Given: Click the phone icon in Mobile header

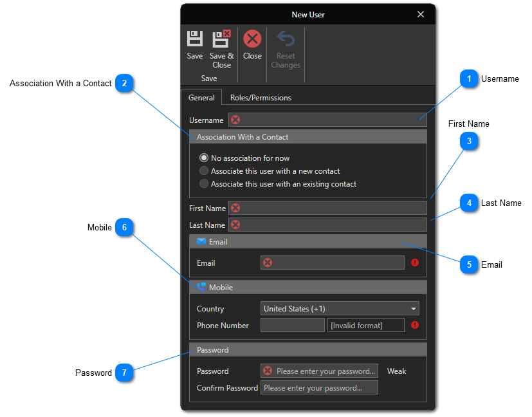Looking at the screenshot, I should click(201, 287).
